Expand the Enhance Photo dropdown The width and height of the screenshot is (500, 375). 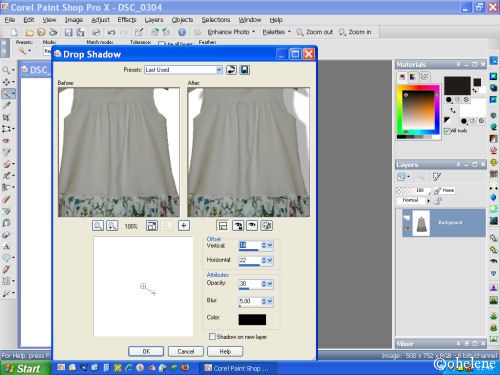coord(254,32)
